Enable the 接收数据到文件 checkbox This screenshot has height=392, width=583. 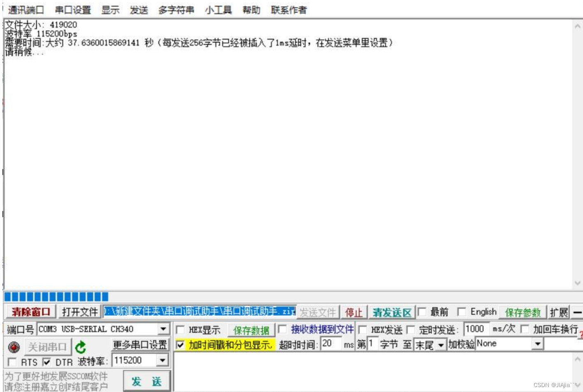(282, 329)
